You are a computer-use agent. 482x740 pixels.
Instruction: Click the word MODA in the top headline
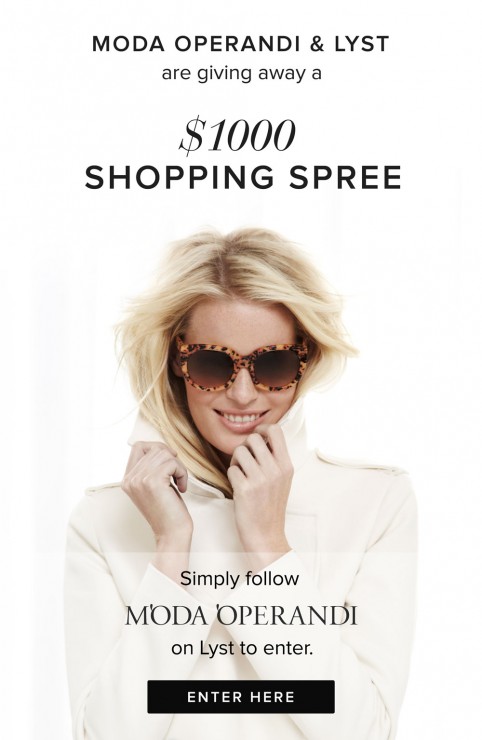[128, 44]
